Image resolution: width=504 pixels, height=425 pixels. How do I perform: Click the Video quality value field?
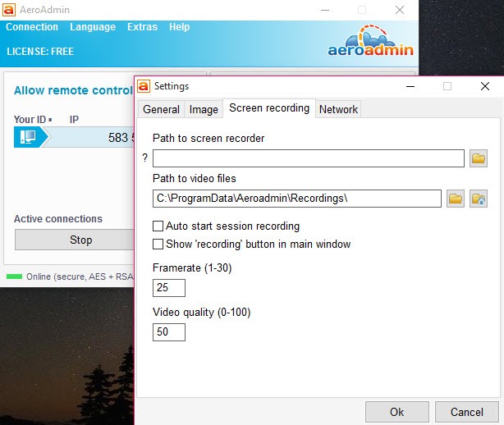169,332
